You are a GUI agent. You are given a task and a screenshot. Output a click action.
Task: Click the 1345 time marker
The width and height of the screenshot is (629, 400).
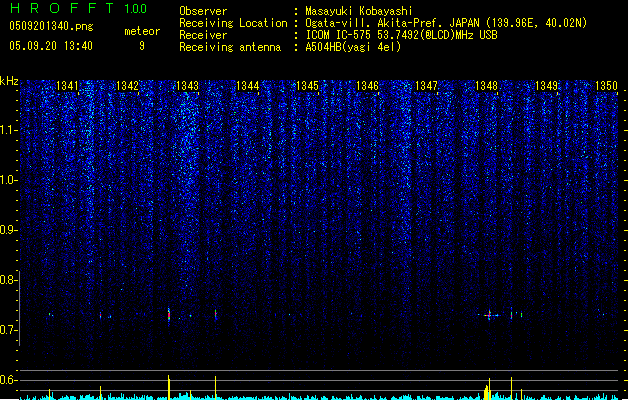[x=307, y=86]
